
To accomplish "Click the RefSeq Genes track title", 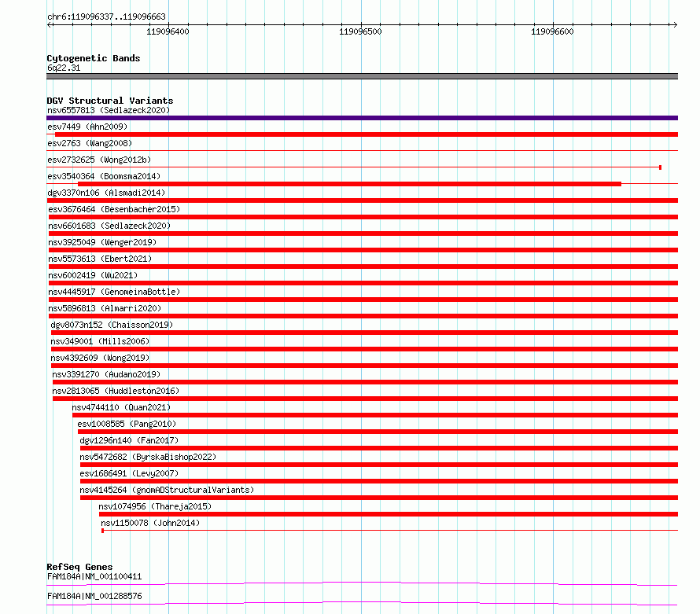I will click(79, 567).
